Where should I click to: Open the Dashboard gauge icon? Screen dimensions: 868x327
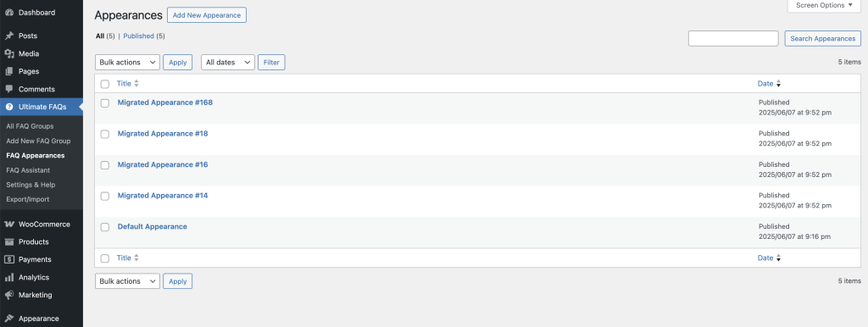8,12
